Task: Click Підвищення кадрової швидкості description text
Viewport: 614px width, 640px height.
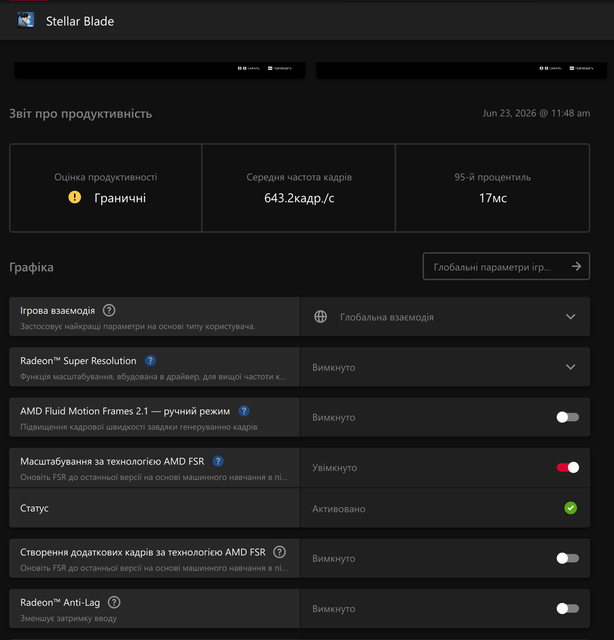Action: pyautogui.click(x=139, y=427)
